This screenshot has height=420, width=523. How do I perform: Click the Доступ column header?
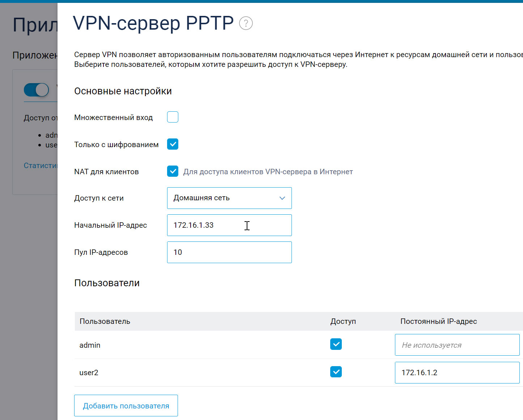click(343, 321)
